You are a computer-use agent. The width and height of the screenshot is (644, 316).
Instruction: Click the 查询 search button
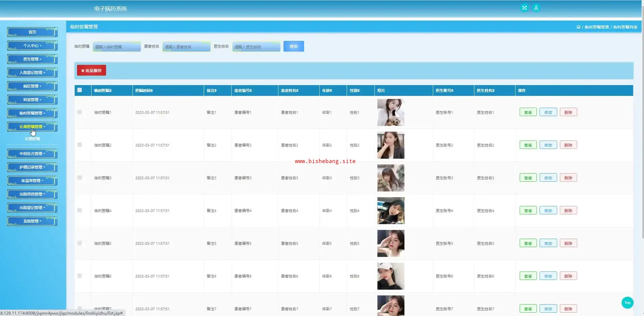click(x=293, y=46)
